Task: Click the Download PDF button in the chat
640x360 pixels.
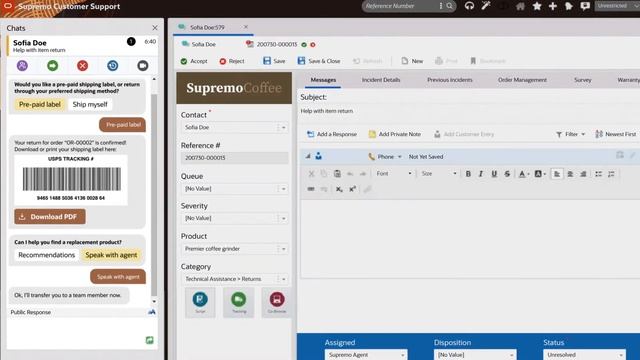Action: pos(50,217)
